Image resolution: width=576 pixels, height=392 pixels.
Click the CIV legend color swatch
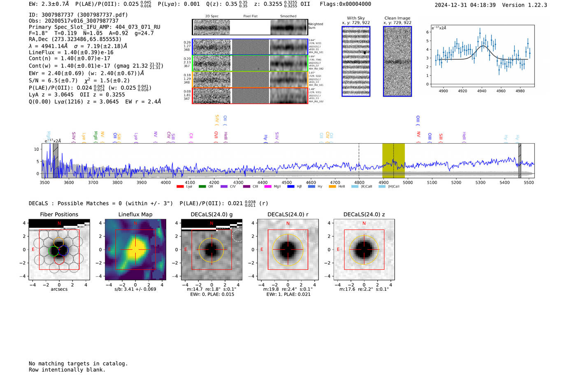224,187
